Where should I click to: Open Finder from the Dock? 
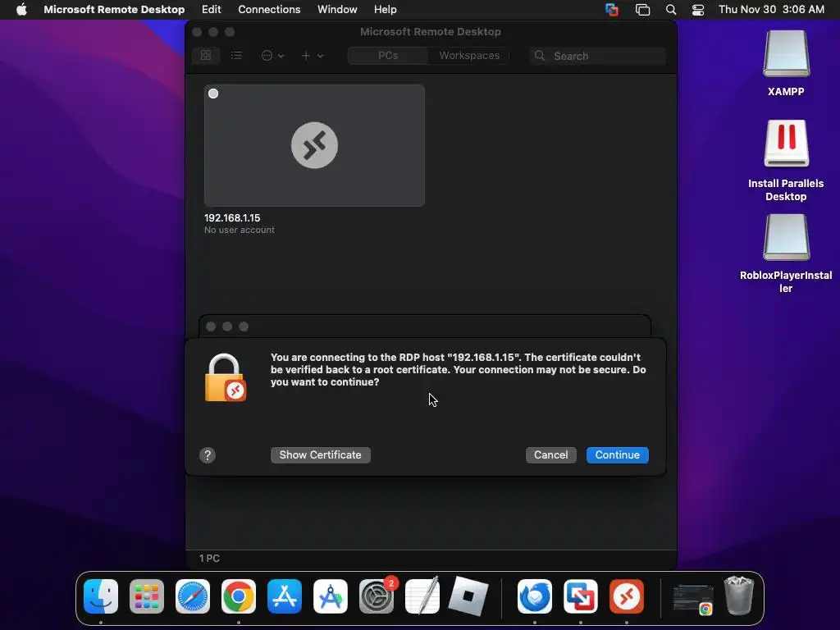tap(101, 596)
